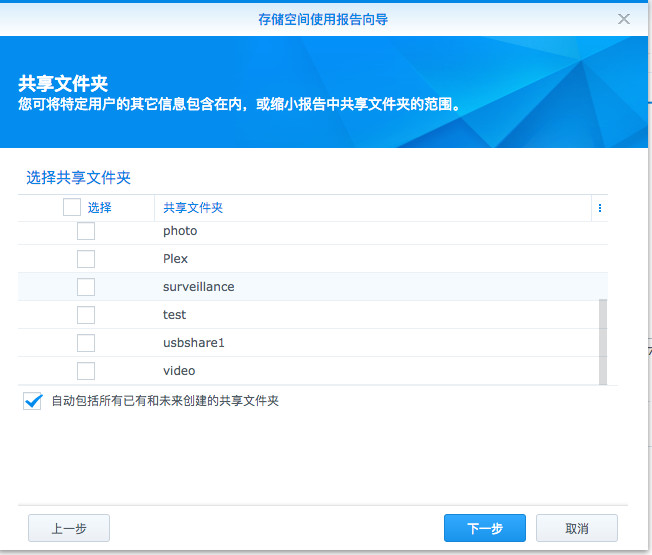Tick the checkbox for photo folder
This screenshot has width=652, height=555.
coord(86,231)
